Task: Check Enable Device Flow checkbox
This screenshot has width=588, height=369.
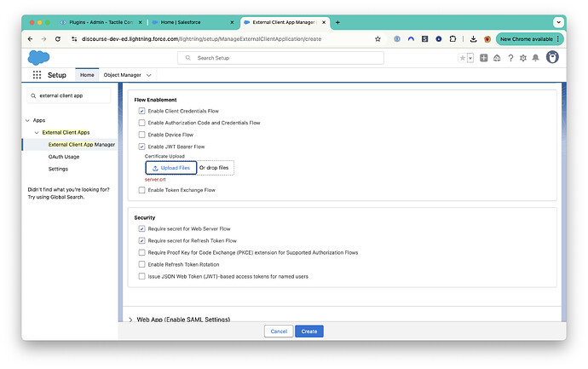Action: point(141,135)
